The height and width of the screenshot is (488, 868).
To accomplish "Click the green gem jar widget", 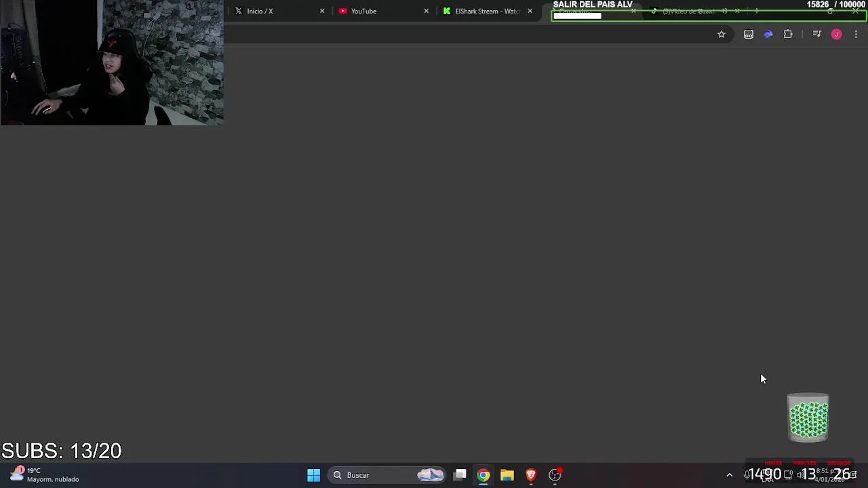I will tap(808, 418).
